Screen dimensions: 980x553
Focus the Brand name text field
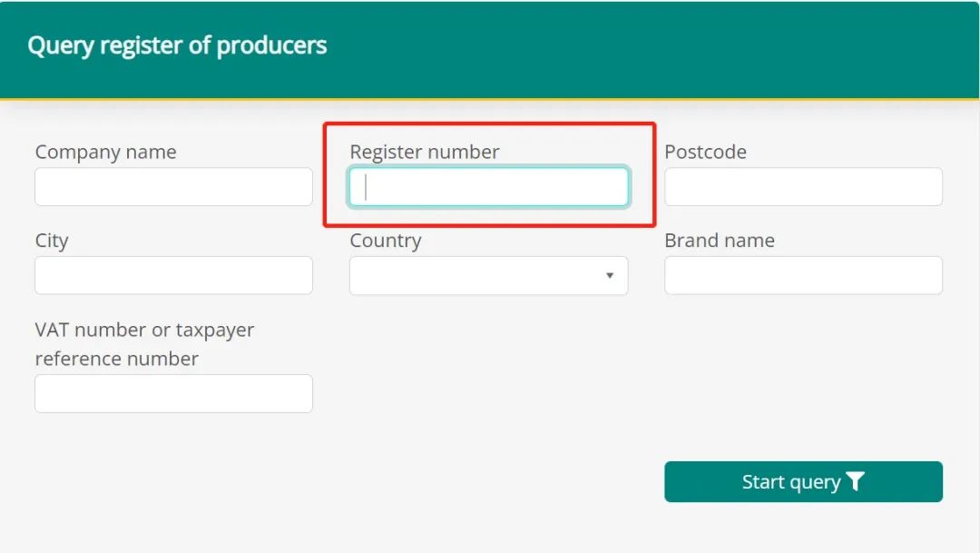[x=803, y=275]
